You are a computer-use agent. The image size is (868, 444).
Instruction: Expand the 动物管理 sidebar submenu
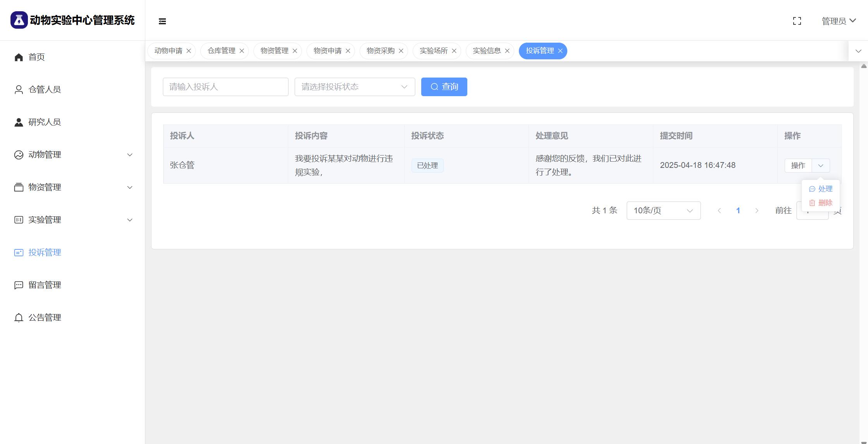130,155
